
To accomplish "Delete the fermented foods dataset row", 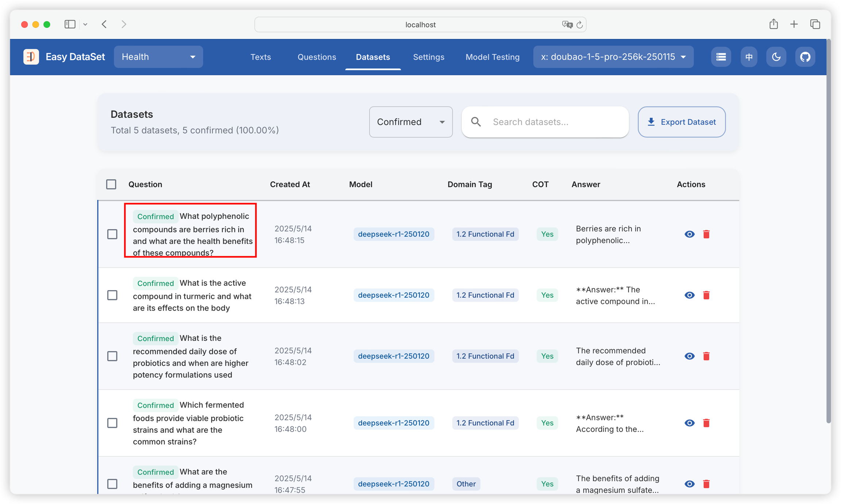I will (706, 423).
